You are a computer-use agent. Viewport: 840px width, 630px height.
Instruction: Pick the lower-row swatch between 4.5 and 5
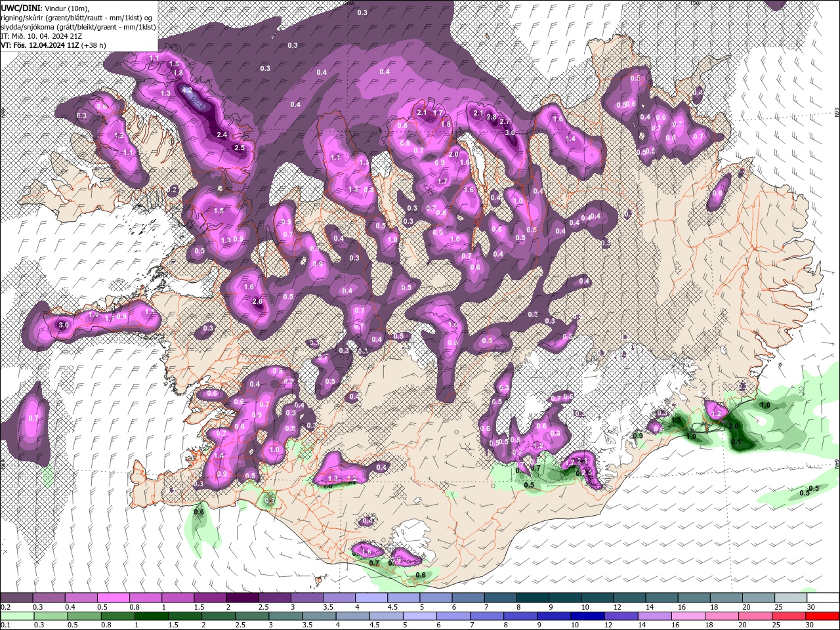point(386,616)
